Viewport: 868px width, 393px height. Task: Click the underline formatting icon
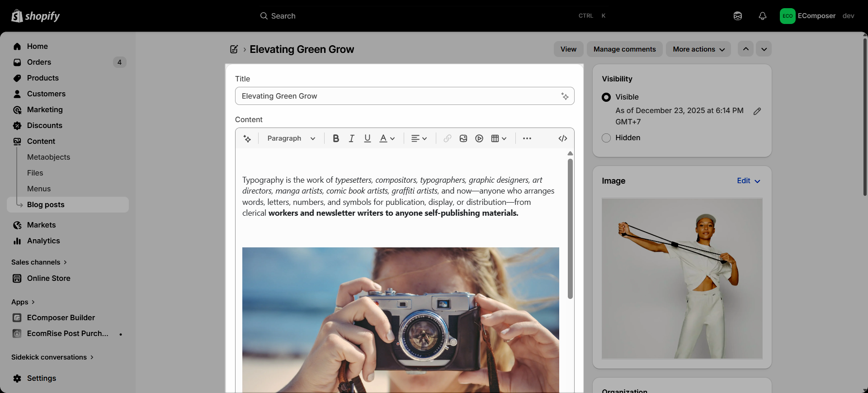(368, 138)
